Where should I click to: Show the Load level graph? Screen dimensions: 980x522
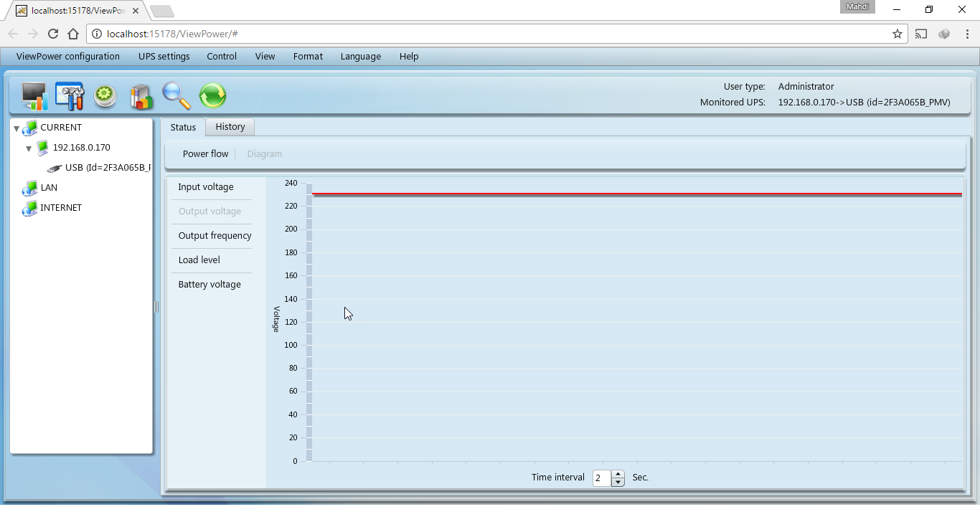click(x=199, y=260)
